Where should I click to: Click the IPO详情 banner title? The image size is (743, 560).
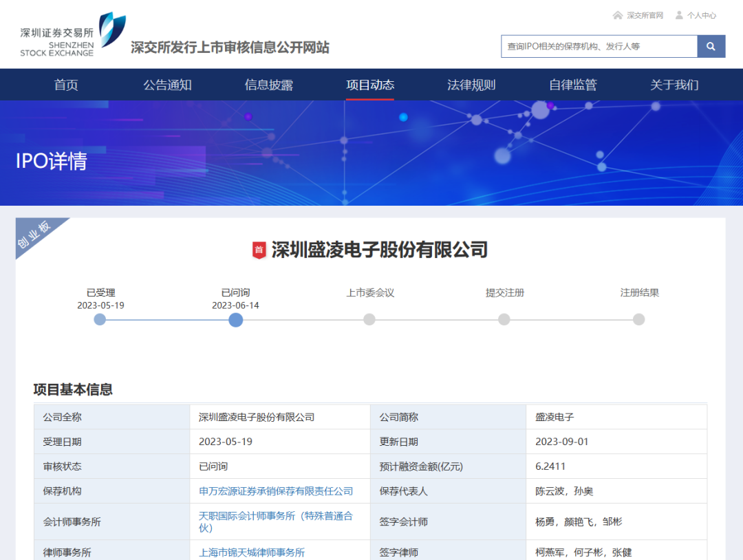[x=52, y=161]
